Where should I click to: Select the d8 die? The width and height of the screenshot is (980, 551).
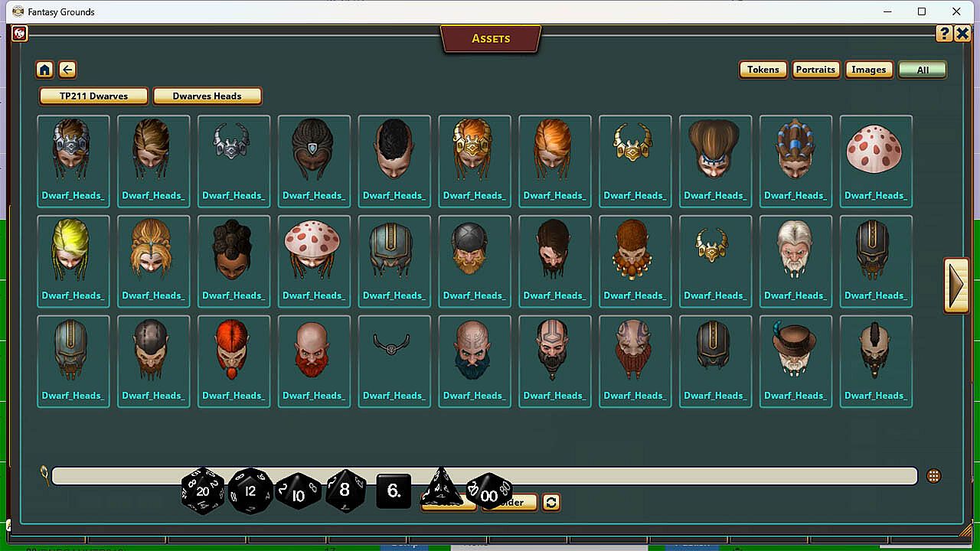coord(345,491)
